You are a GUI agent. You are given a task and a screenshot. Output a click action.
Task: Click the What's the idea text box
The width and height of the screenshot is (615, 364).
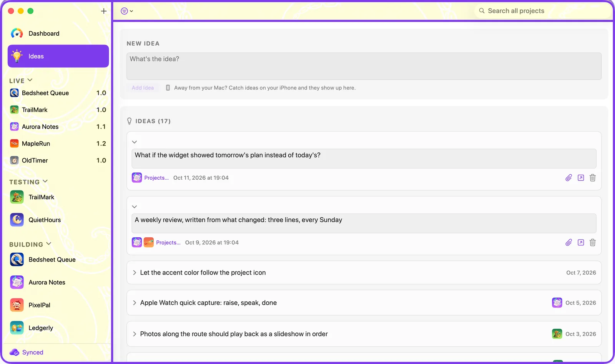(364, 66)
